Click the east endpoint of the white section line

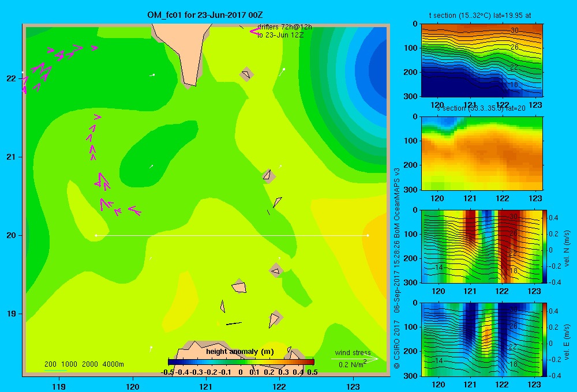[x=368, y=235]
